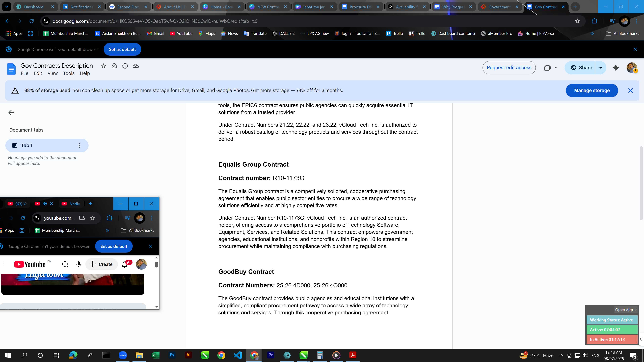Viewport: 644px width, 362px height.
Task: Open Translate bookmark
Action: pyautogui.click(x=255, y=34)
